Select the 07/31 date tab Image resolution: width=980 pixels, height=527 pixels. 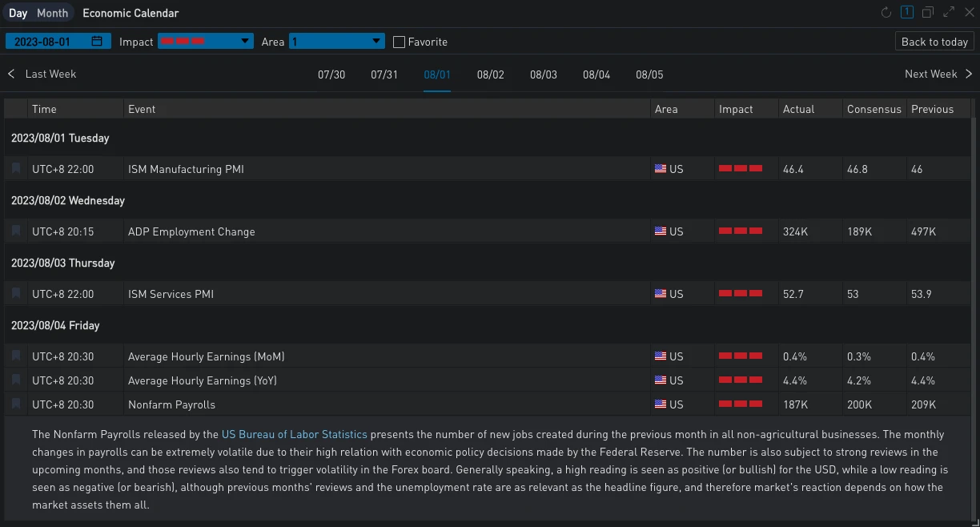click(384, 74)
